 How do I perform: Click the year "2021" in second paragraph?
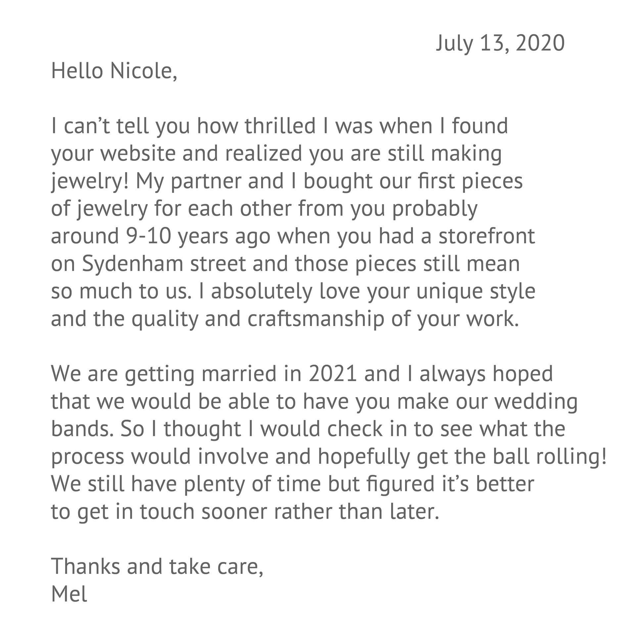tap(333, 374)
